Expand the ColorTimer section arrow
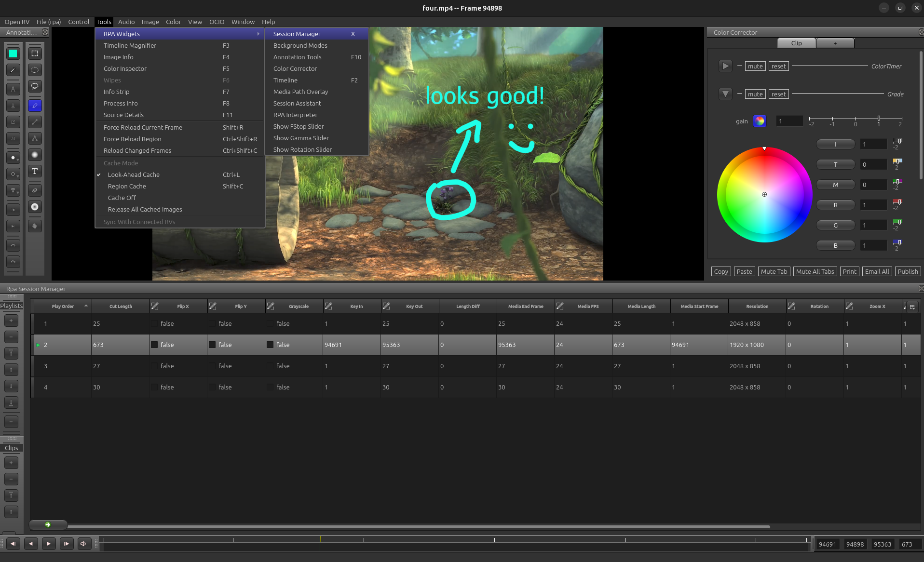 pyautogui.click(x=725, y=66)
